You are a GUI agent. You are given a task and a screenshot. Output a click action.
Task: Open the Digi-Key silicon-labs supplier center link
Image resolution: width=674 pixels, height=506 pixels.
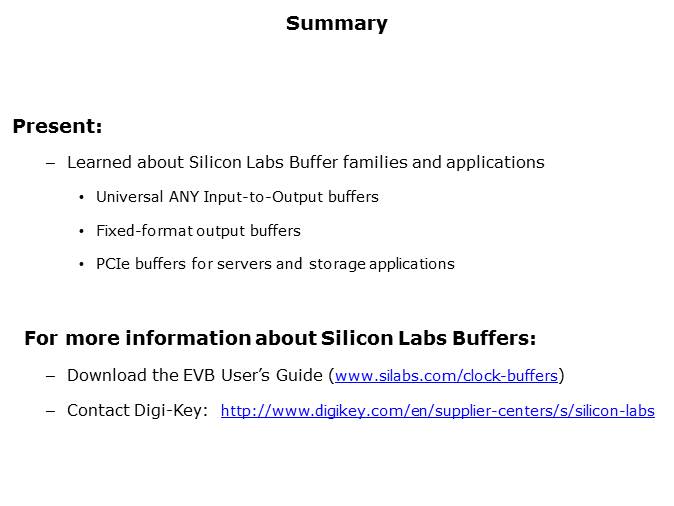click(x=437, y=410)
